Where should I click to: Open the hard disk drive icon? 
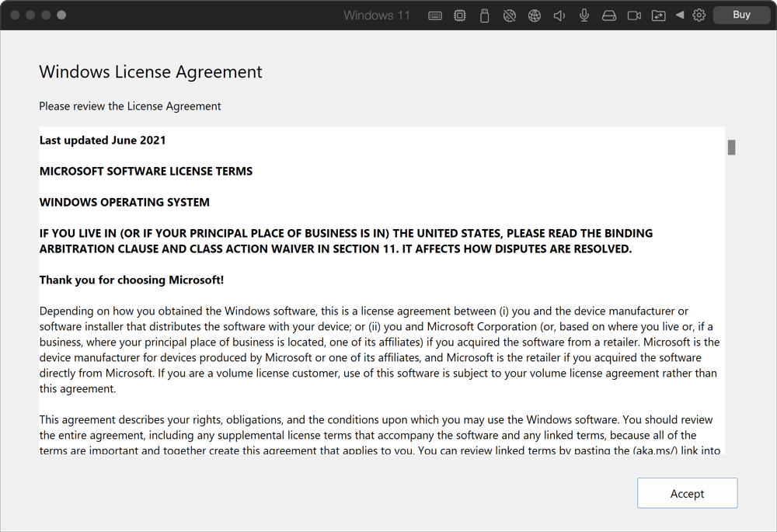click(x=609, y=16)
